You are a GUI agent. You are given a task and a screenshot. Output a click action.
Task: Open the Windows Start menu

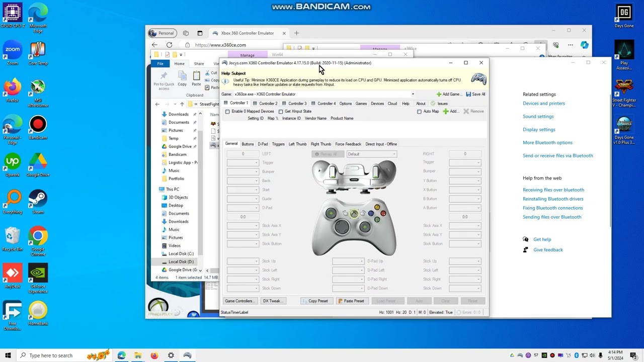pos(8,355)
